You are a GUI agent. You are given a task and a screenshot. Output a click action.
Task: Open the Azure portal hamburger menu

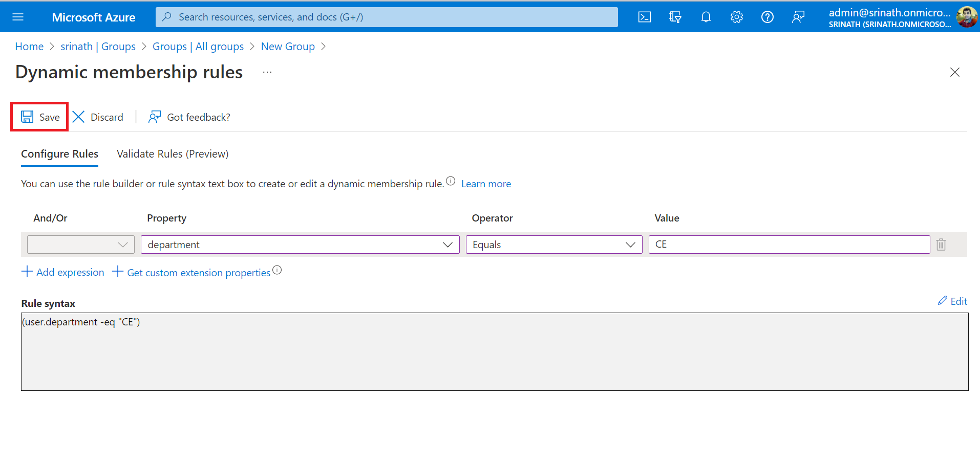coord(18,17)
